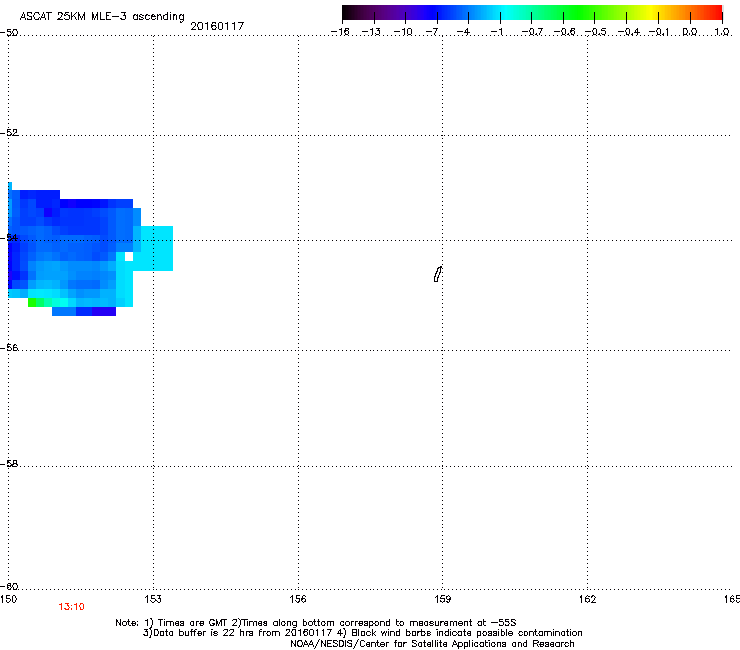The height and width of the screenshot is (650, 740).
Task: Click the 'ASCAT 25KM MLE-3 ascending' title
Action: click(102, 16)
